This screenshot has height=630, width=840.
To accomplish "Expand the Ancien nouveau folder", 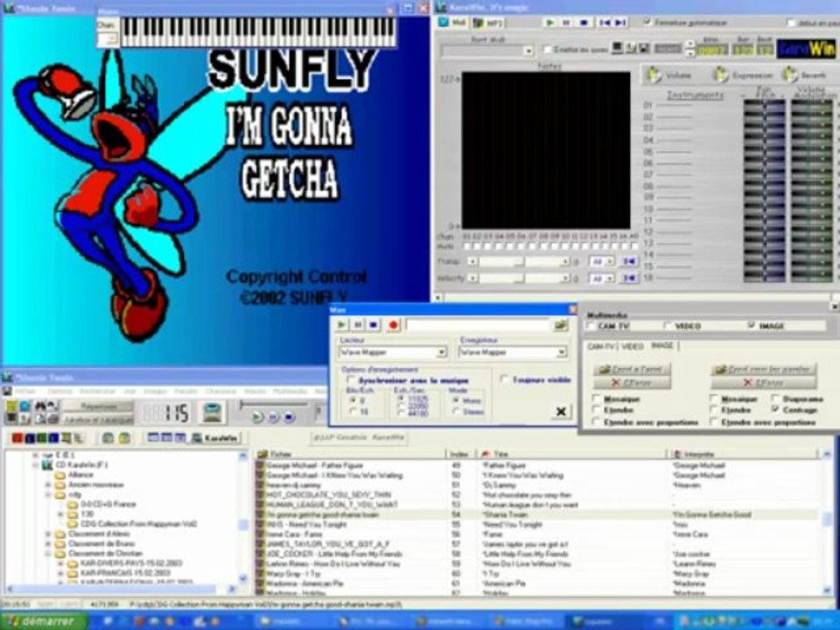I will click(48, 485).
